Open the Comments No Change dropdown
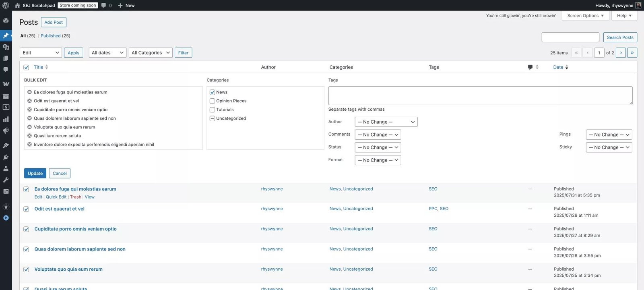Image resolution: width=644 pixels, height=290 pixels. point(378,135)
